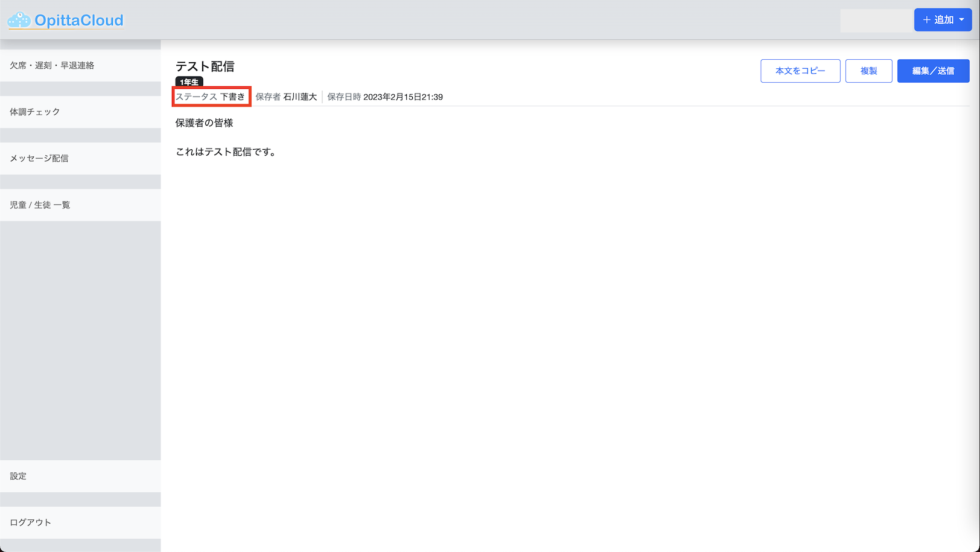This screenshot has height=552, width=980.
Task: Click the 本文をコピー button
Action: (800, 71)
